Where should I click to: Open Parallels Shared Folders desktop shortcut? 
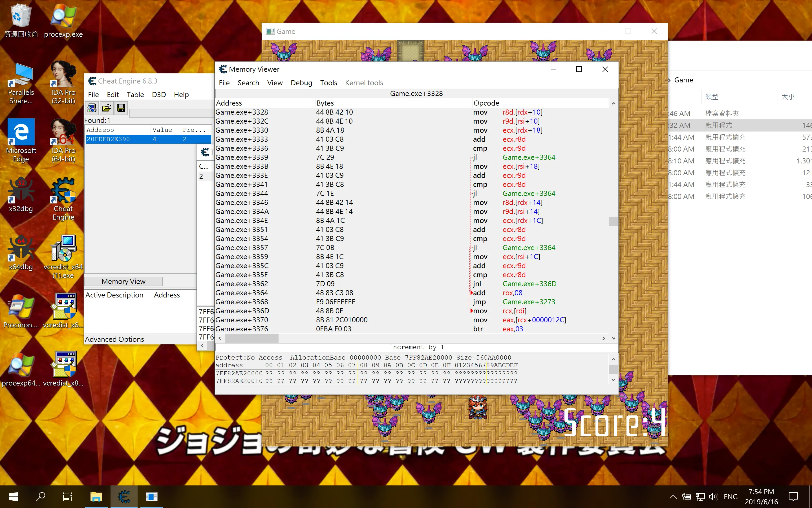[x=21, y=83]
